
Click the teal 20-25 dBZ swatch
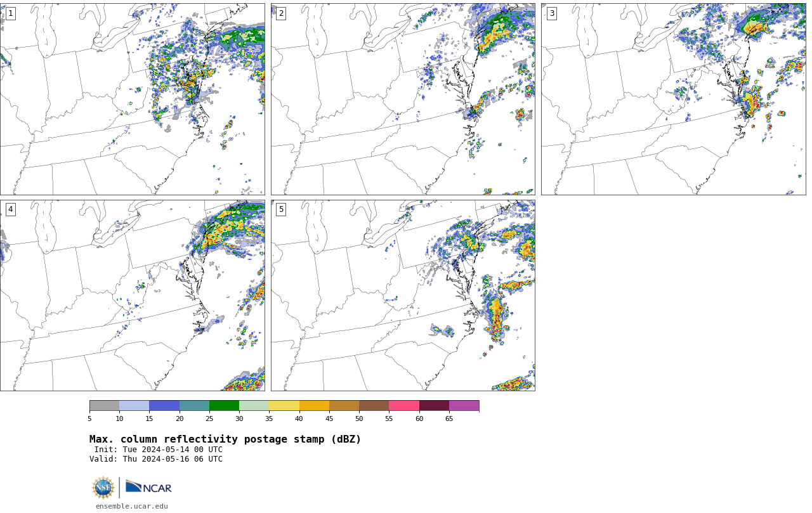click(x=194, y=406)
